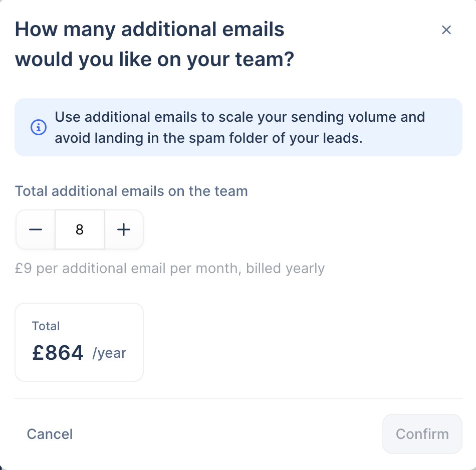Image resolution: width=476 pixels, height=470 pixels.
Task: Click Confirm to apply the email purchase
Action: coord(422,433)
